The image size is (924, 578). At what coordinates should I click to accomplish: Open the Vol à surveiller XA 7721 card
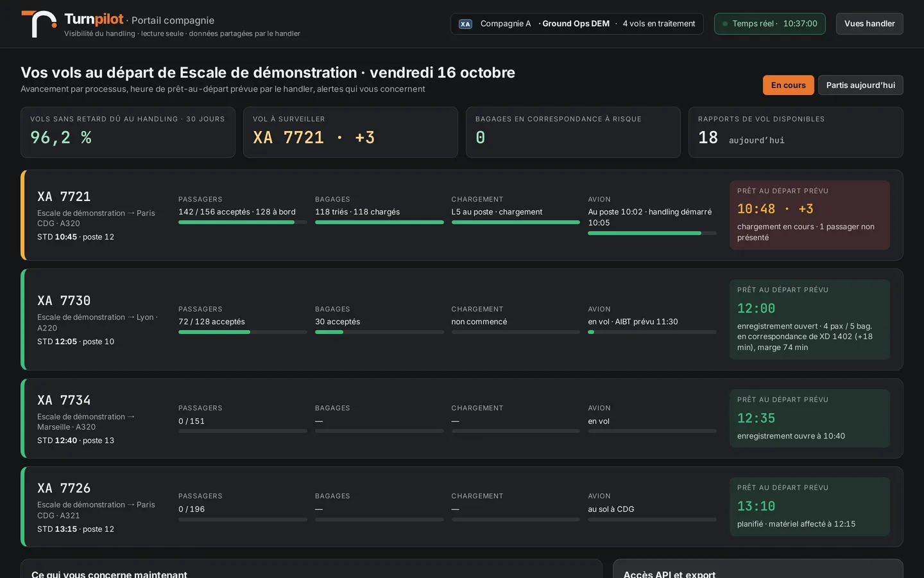coord(350,132)
